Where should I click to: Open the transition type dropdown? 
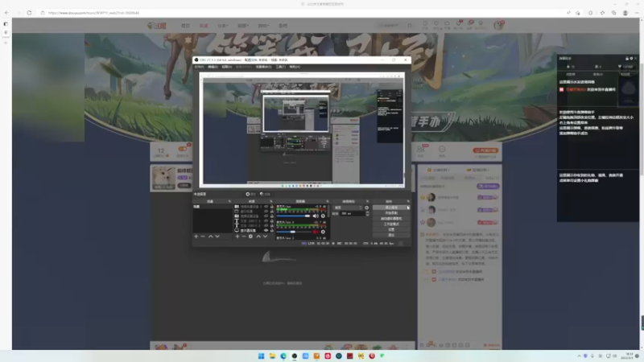tap(348, 208)
